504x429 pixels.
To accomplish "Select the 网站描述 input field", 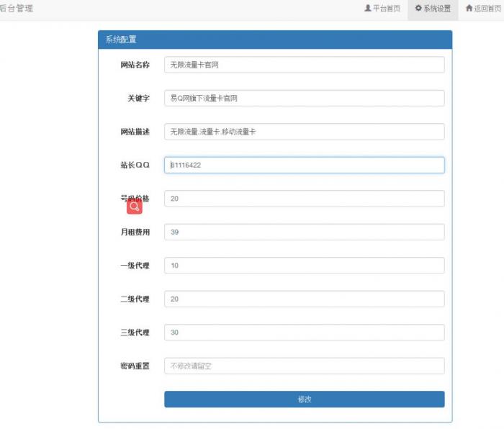I will 304,132.
